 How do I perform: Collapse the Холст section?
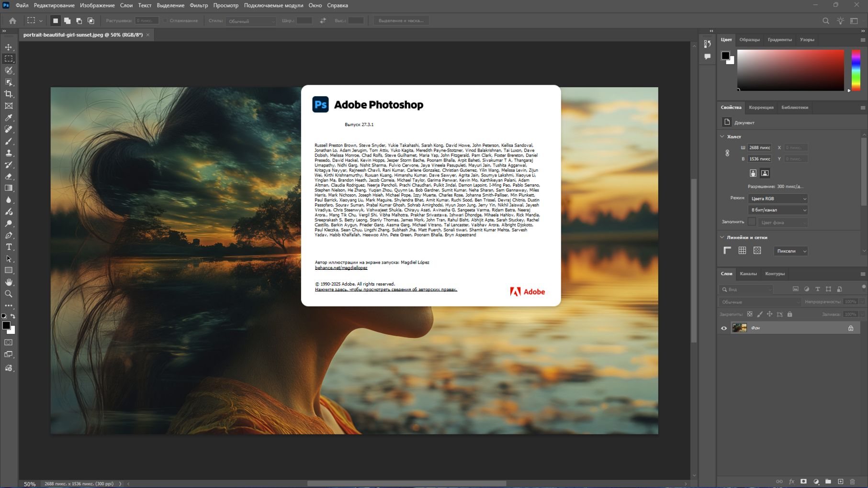point(722,137)
